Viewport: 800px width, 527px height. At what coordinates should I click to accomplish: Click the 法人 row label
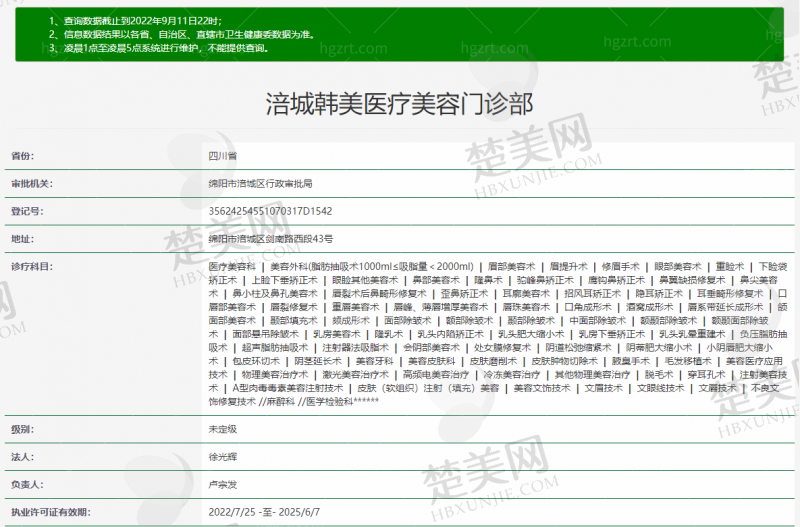[x=22, y=456]
